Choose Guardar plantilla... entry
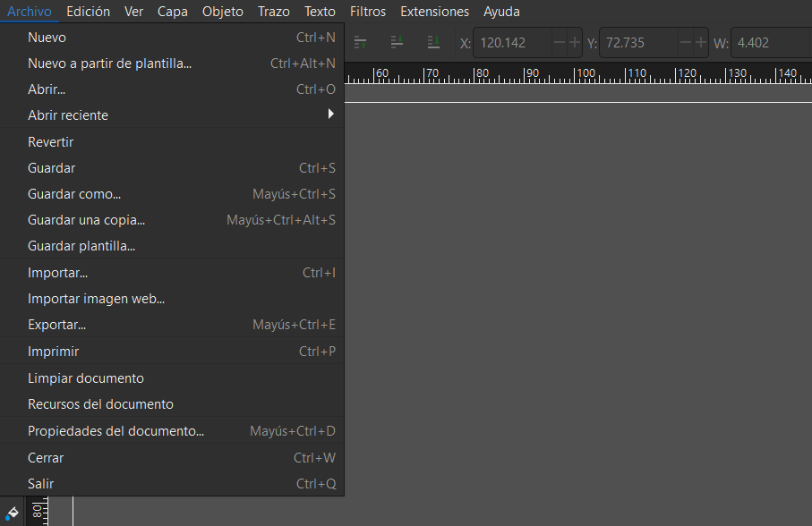 172,246
